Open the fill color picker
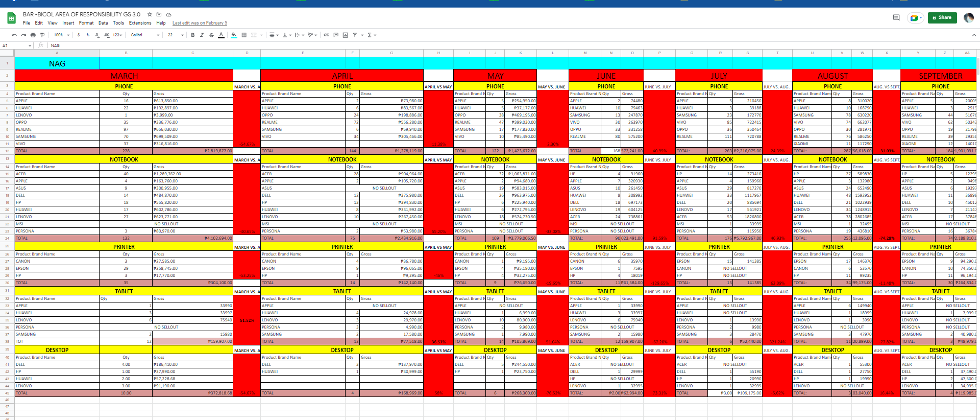Screen dimensions: 980x420 coord(234,35)
